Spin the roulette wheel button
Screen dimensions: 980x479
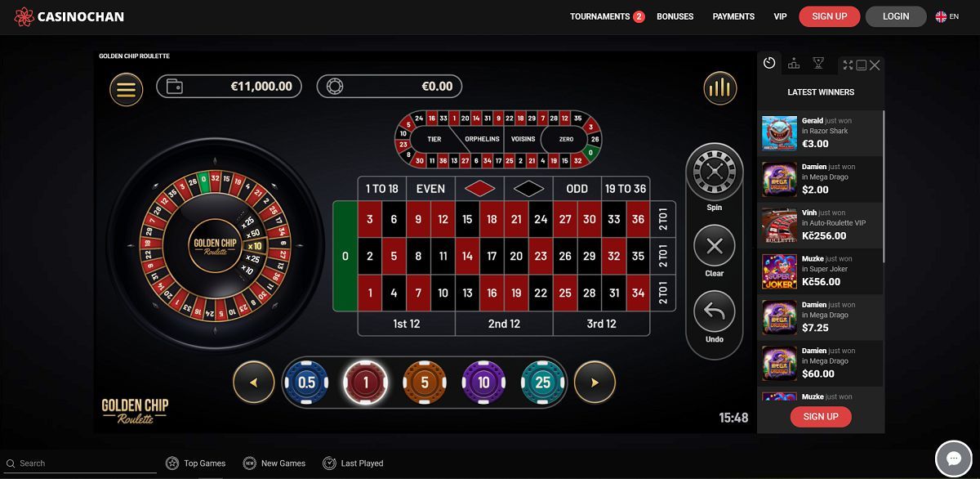tap(714, 172)
